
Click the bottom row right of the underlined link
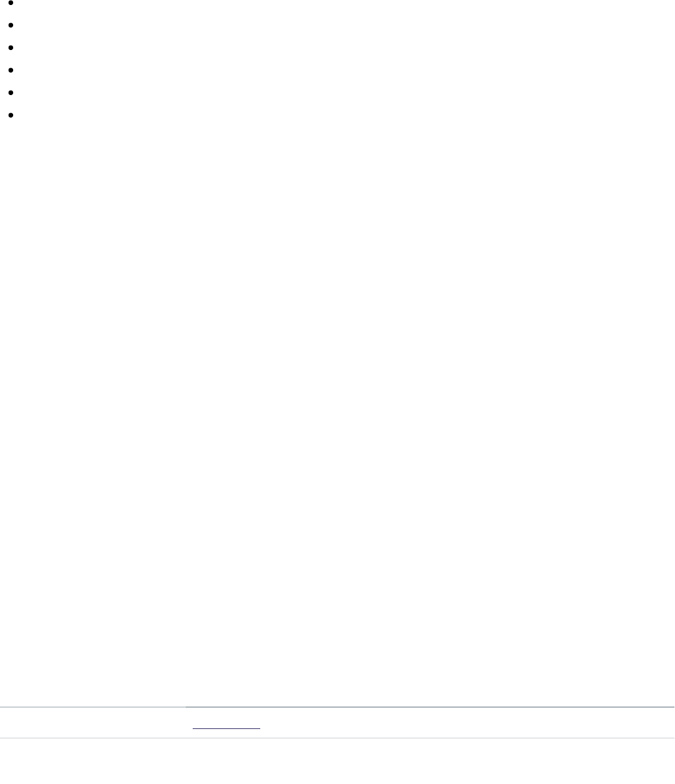pos(467,723)
